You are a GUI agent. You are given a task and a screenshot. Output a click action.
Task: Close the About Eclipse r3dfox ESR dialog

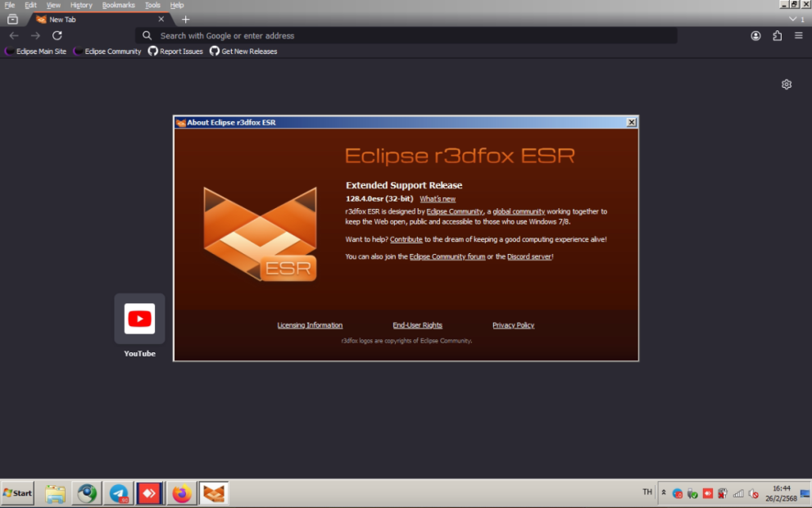(631, 122)
